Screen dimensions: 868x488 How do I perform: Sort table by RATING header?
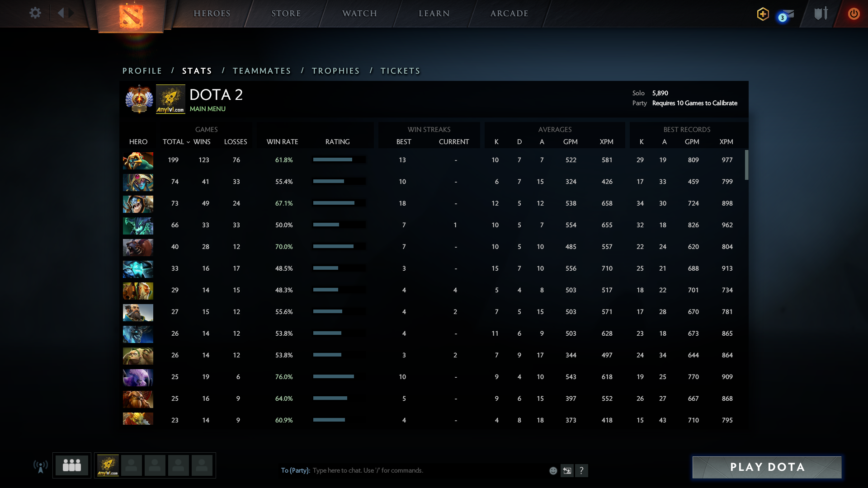(x=337, y=141)
